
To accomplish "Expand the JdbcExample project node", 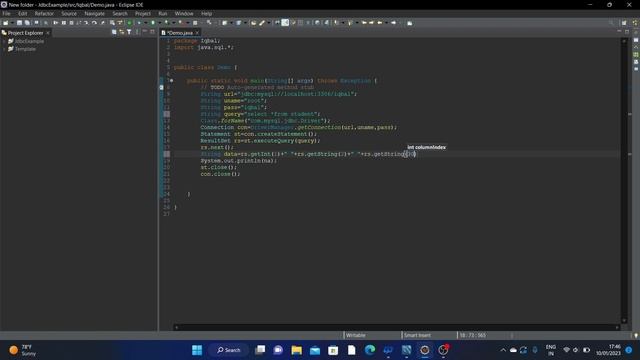I will pos(4,41).
